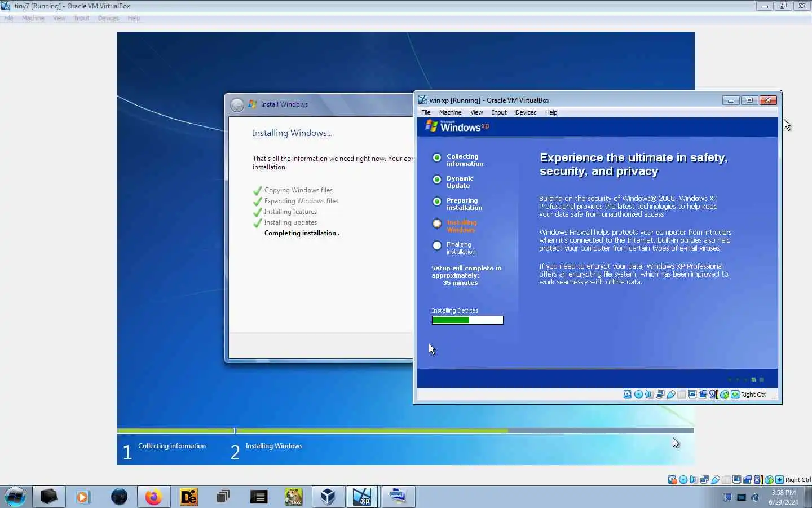Open Help menu in win xp window
Viewport: 812px width, 508px height.
(x=551, y=112)
